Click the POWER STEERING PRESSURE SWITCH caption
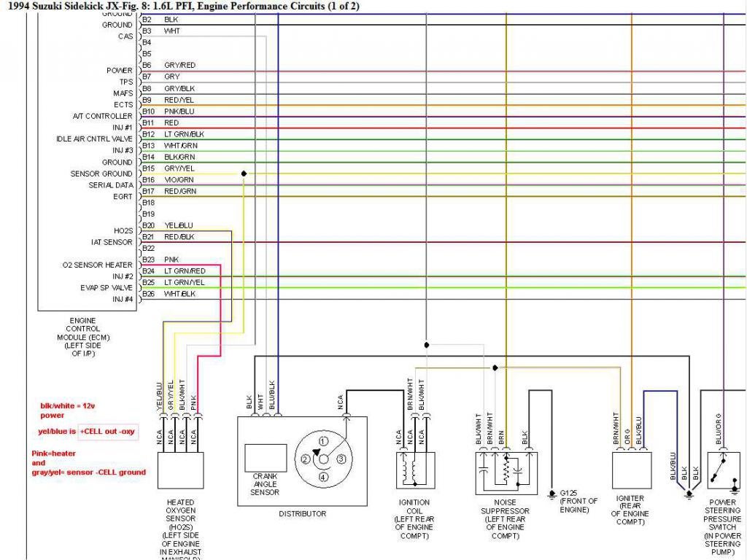The image size is (747, 560). (x=723, y=527)
